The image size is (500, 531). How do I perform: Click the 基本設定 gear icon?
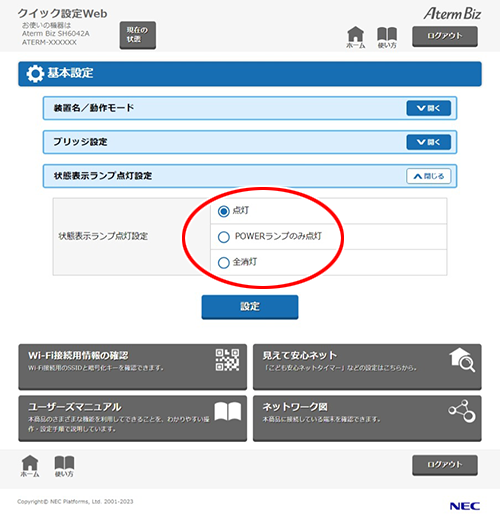point(35,73)
